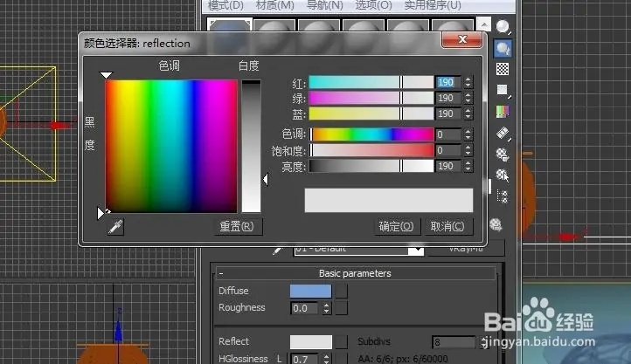Open the material name dropdown arrow
The width and height of the screenshot is (631, 364).
tap(416, 251)
